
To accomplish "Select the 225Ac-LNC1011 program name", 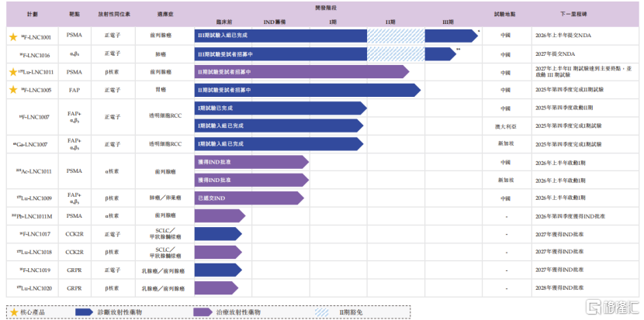I will [x=34, y=171].
